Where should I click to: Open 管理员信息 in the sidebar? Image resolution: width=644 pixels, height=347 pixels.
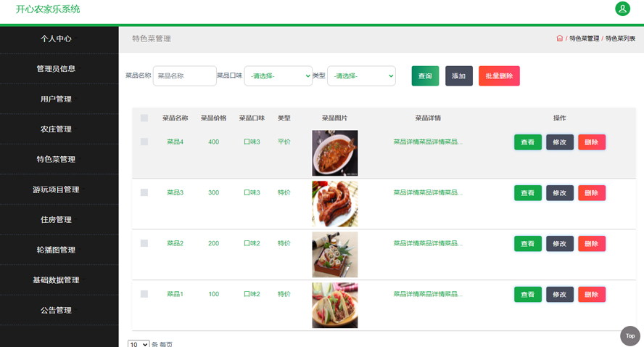point(56,69)
